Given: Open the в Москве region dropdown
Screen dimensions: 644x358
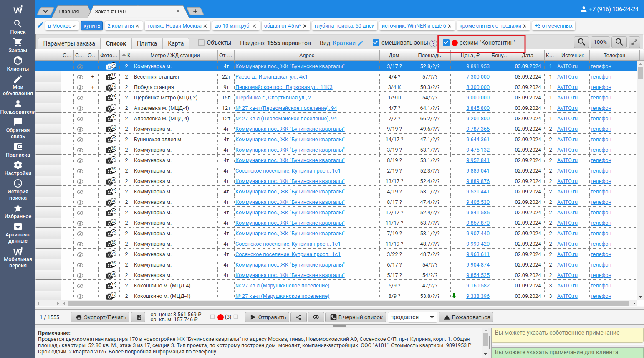Looking at the screenshot, I should click(x=62, y=26).
